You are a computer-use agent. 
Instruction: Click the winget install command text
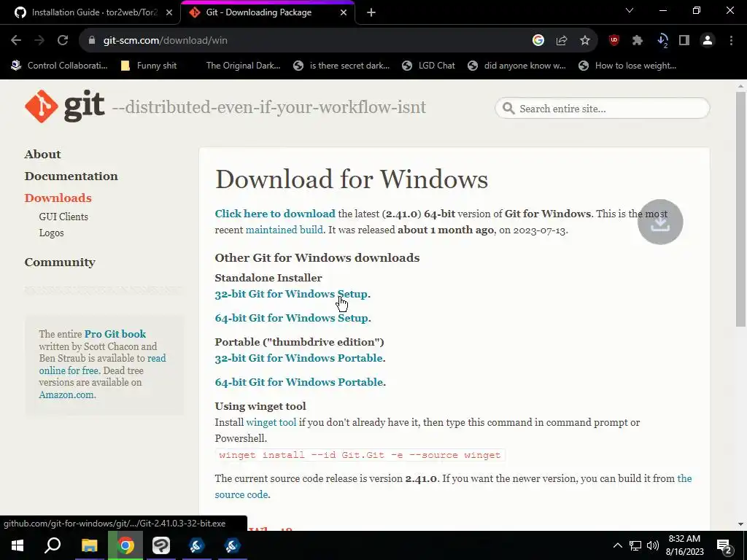pos(360,455)
